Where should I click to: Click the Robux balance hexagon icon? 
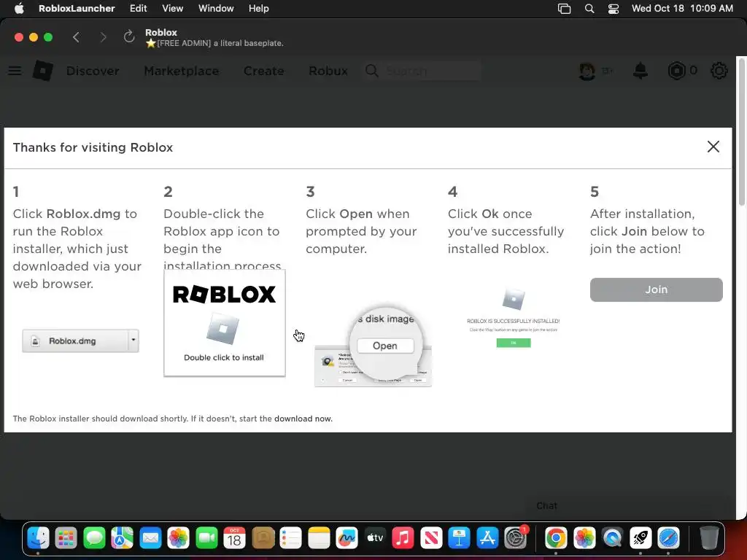coord(676,71)
